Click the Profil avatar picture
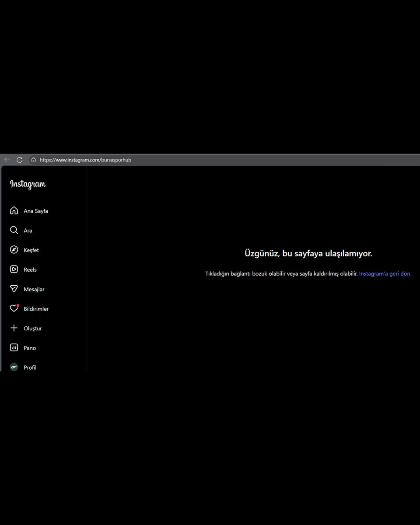Screen dimensions: 420x525 tap(14, 367)
